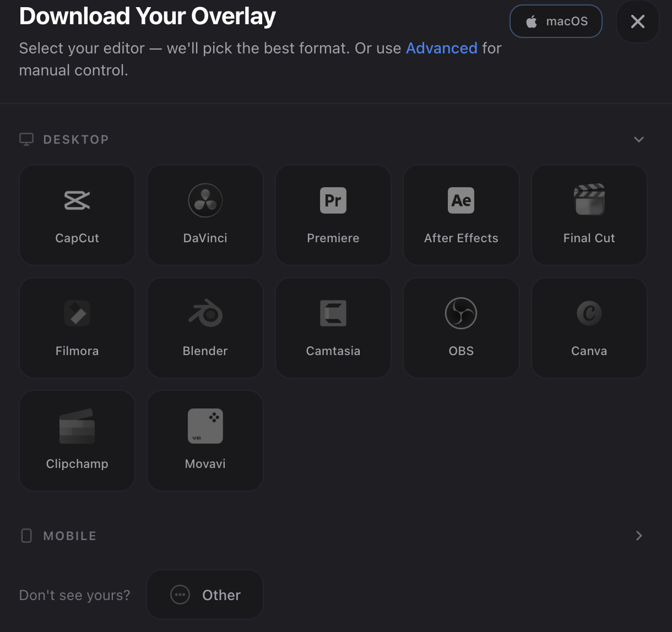Click the DESKTOP section header label

click(x=75, y=139)
